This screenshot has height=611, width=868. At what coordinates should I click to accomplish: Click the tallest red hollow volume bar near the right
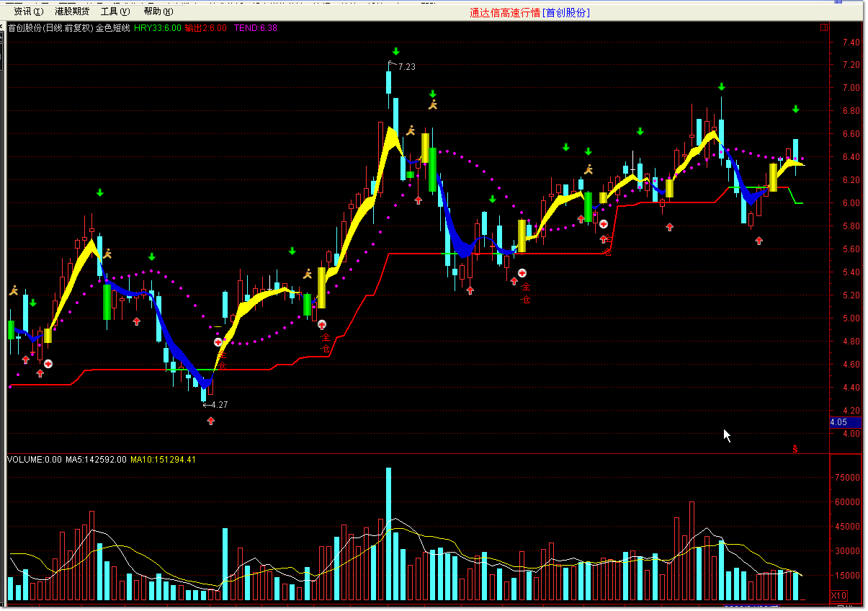click(692, 551)
